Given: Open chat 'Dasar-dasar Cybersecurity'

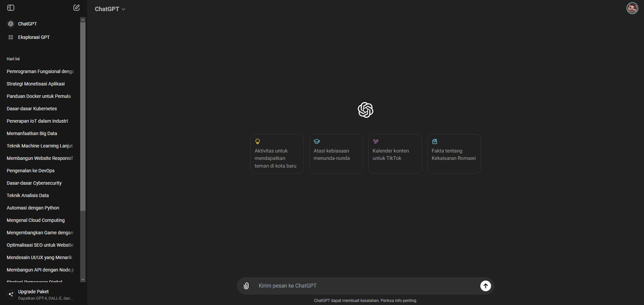Looking at the screenshot, I should pyautogui.click(x=40, y=183).
